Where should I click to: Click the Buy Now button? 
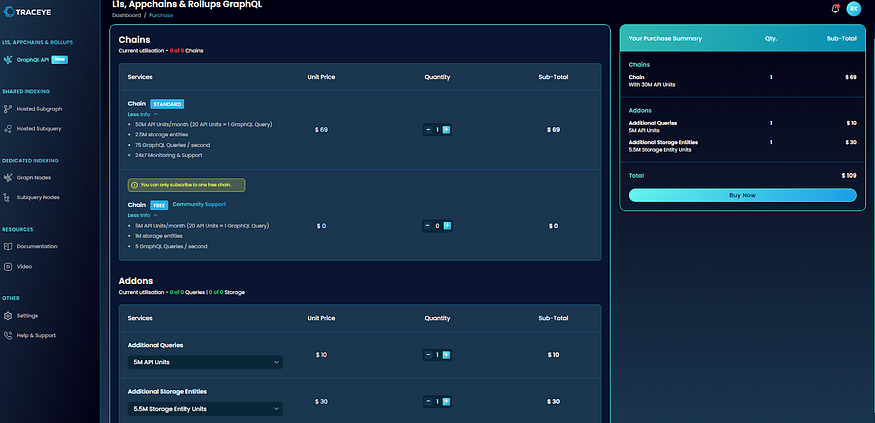(742, 195)
